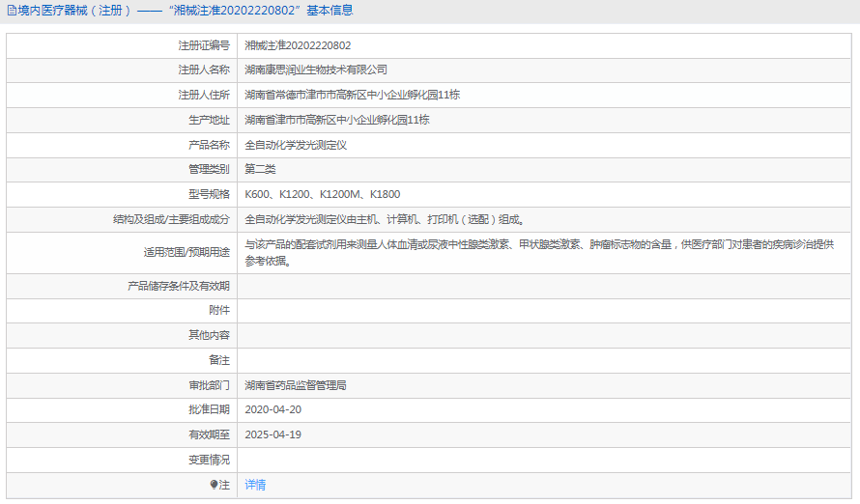Image resolution: width=860 pixels, height=504 pixels.
Task: Click the 批准日期 row label
Action: coord(209,409)
